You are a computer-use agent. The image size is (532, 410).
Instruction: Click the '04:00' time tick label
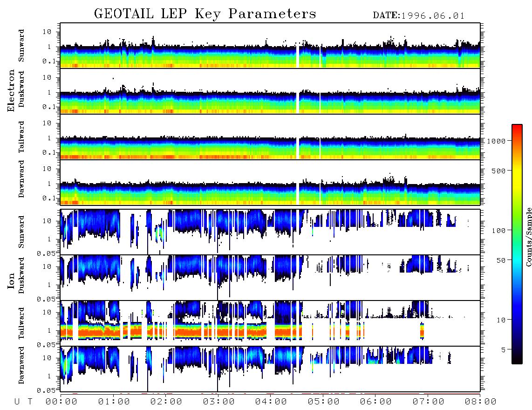pos(271,402)
